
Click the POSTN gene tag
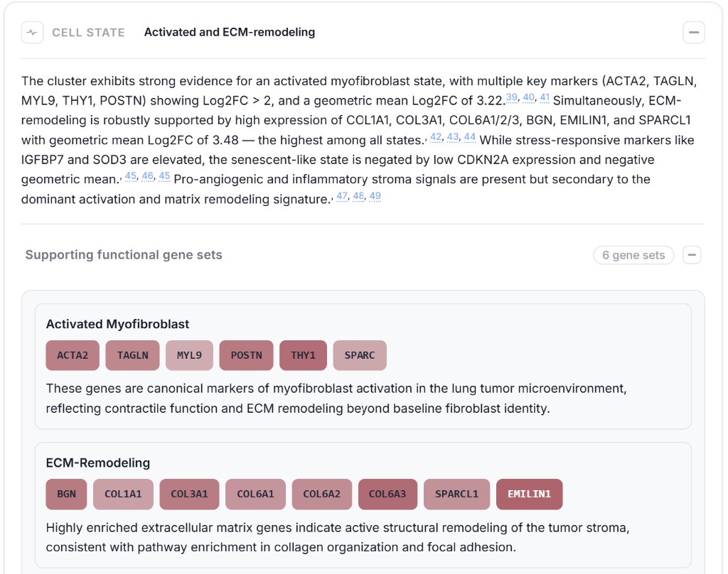[x=246, y=355]
